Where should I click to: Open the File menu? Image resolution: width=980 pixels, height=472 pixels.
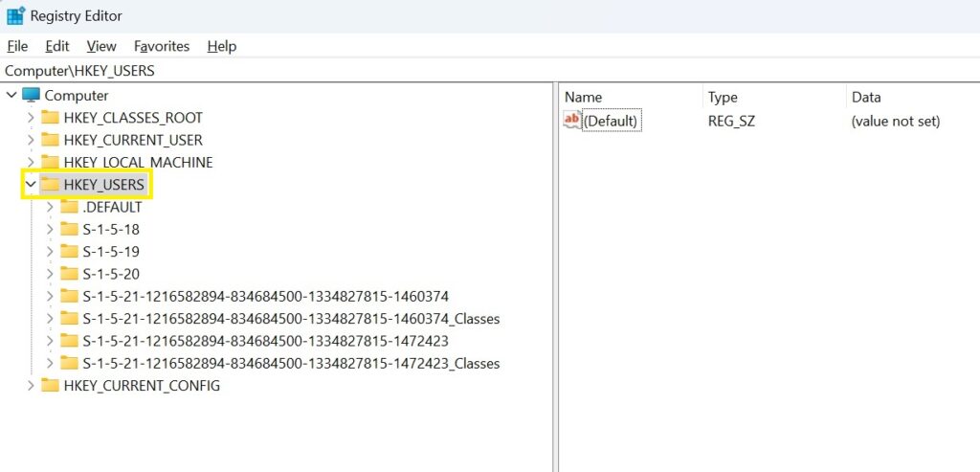17,46
